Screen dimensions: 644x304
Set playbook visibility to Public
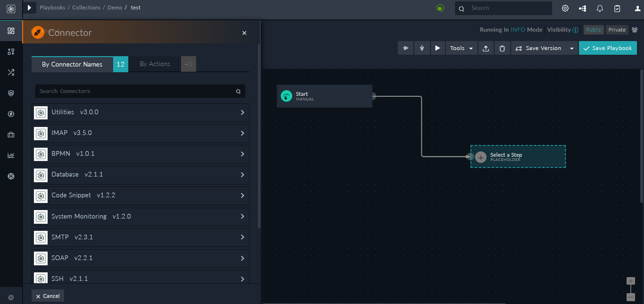[594, 29]
